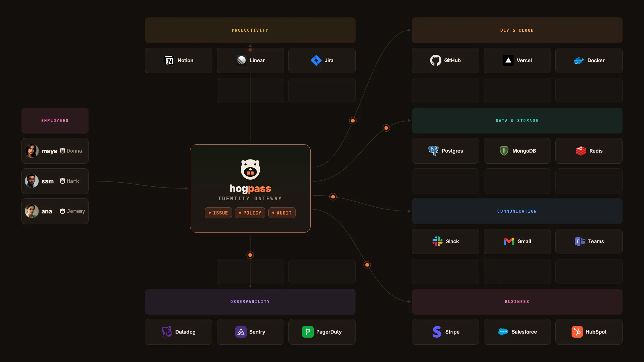This screenshot has width=644, height=362.
Task: Click the agent name "Donna"
Action: click(x=74, y=151)
